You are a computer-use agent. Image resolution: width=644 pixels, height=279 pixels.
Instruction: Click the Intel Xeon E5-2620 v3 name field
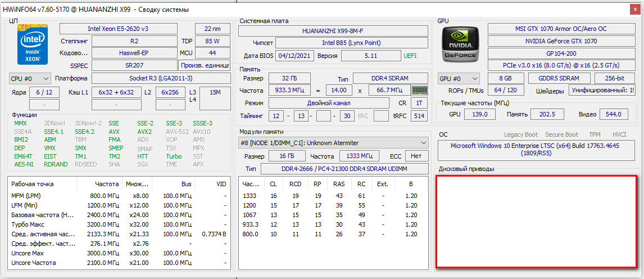tap(117, 29)
